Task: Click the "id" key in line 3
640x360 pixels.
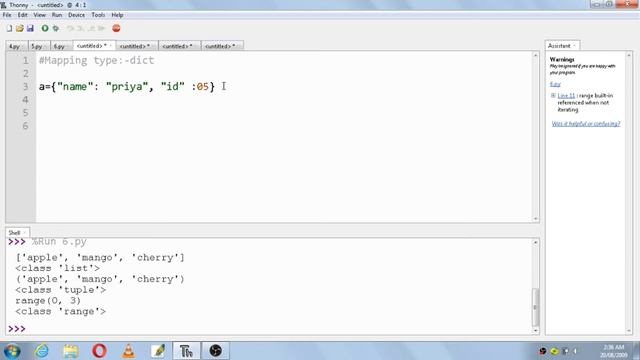Action: [172, 87]
